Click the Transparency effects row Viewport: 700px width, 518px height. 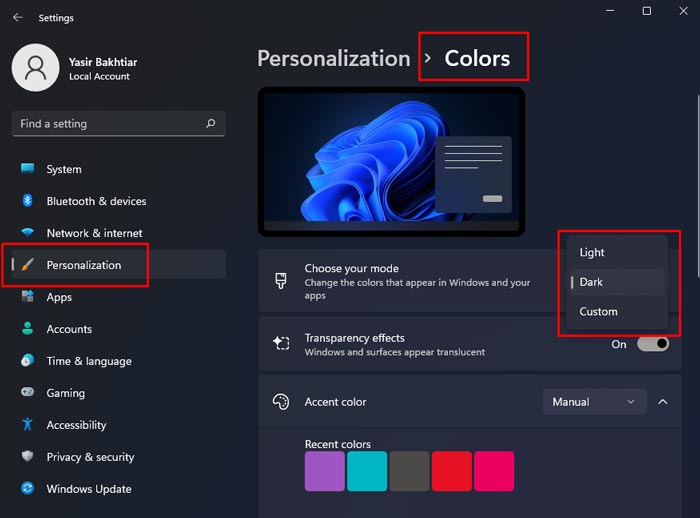(470, 344)
